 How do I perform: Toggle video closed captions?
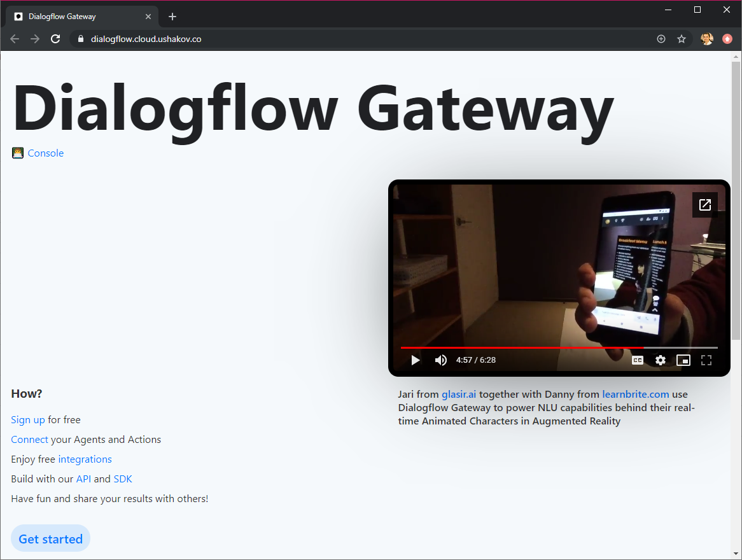(x=638, y=360)
